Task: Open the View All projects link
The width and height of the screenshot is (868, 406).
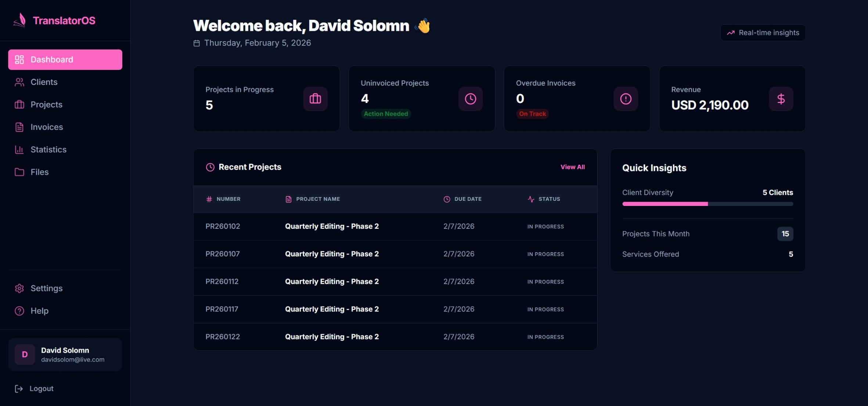Action: [572, 167]
